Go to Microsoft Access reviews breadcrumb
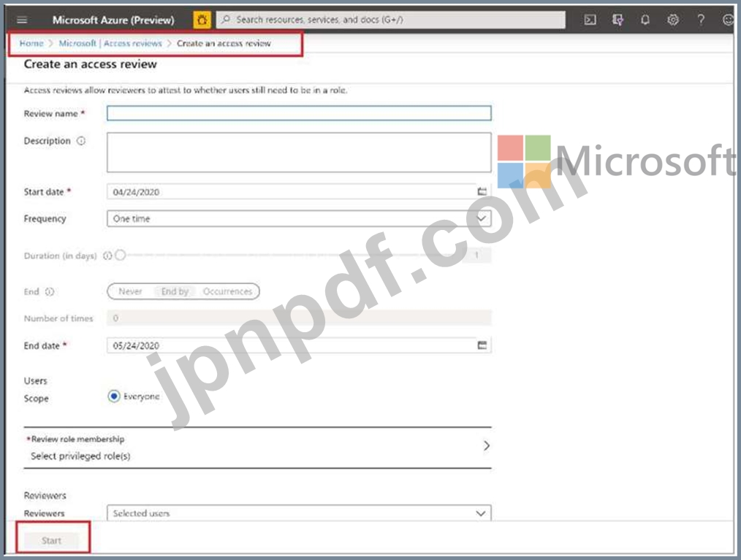The width and height of the screenshot is (741, 560). click(110, 43)
